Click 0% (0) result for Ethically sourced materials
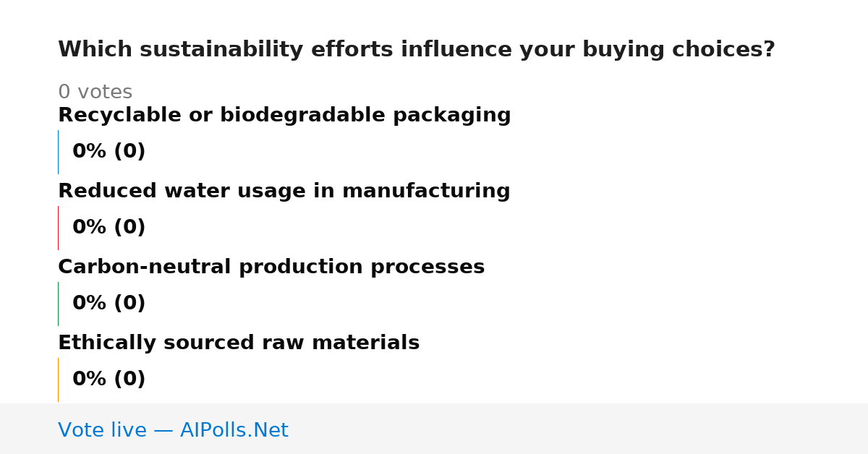868x454 pixels. tap(109, 380)
